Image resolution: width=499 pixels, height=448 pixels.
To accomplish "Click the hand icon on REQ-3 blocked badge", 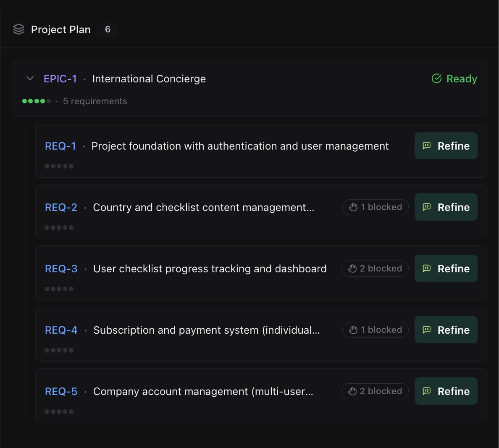I will point(352,269).
